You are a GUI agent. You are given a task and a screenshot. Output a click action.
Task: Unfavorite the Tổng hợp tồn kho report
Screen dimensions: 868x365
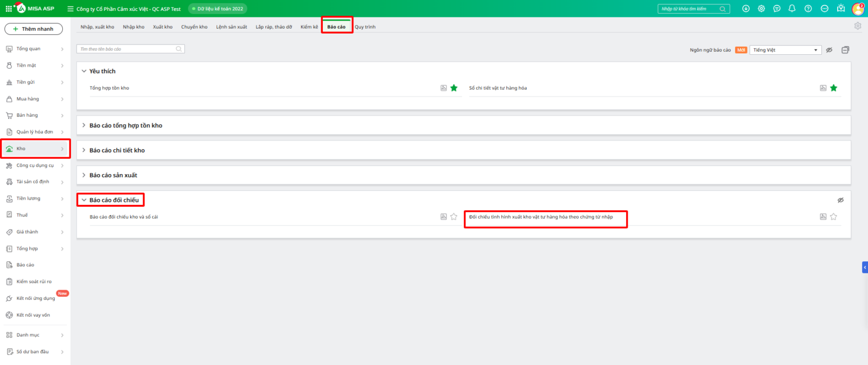click(x=454, y=88)
